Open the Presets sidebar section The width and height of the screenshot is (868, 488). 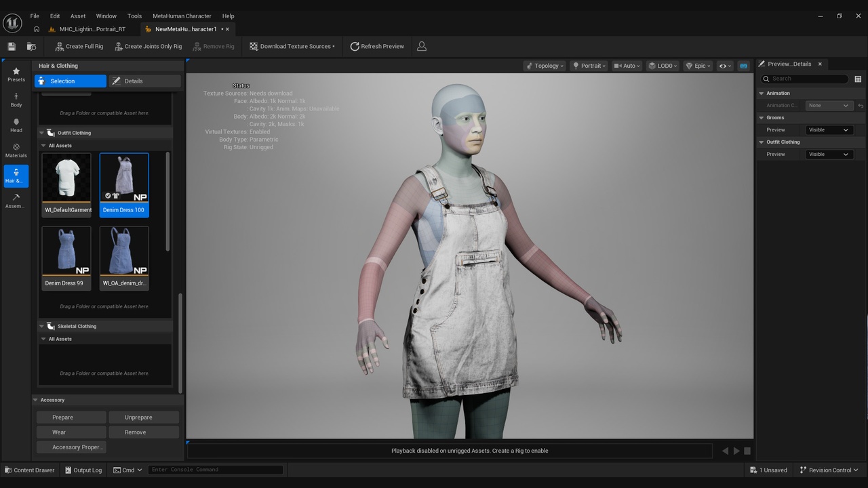coord(16,75)
